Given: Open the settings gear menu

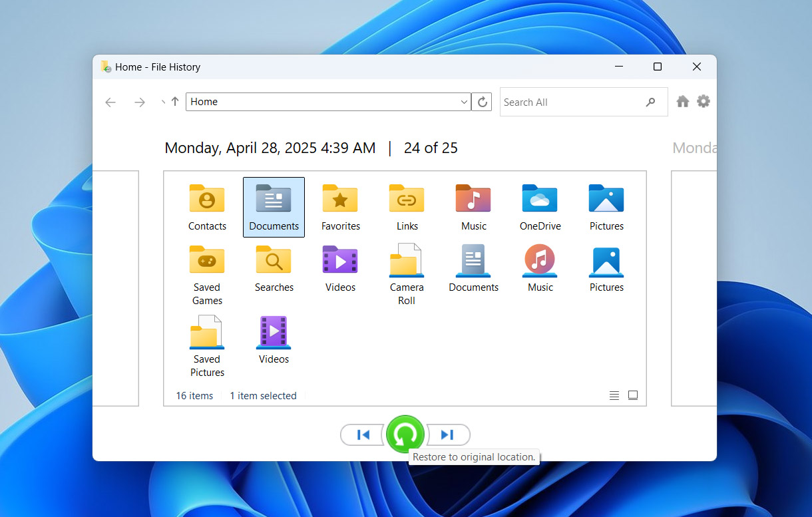Looking at the screenshot, I should tap(704, 101).
